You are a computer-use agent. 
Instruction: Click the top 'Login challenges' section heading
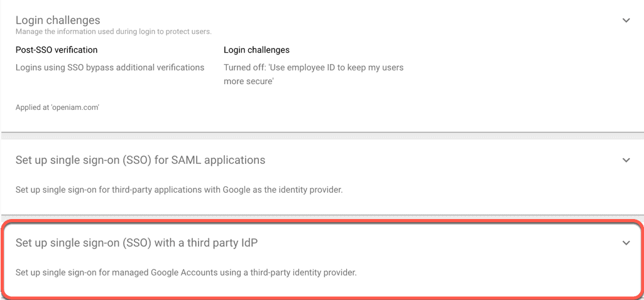click(58, 21)
